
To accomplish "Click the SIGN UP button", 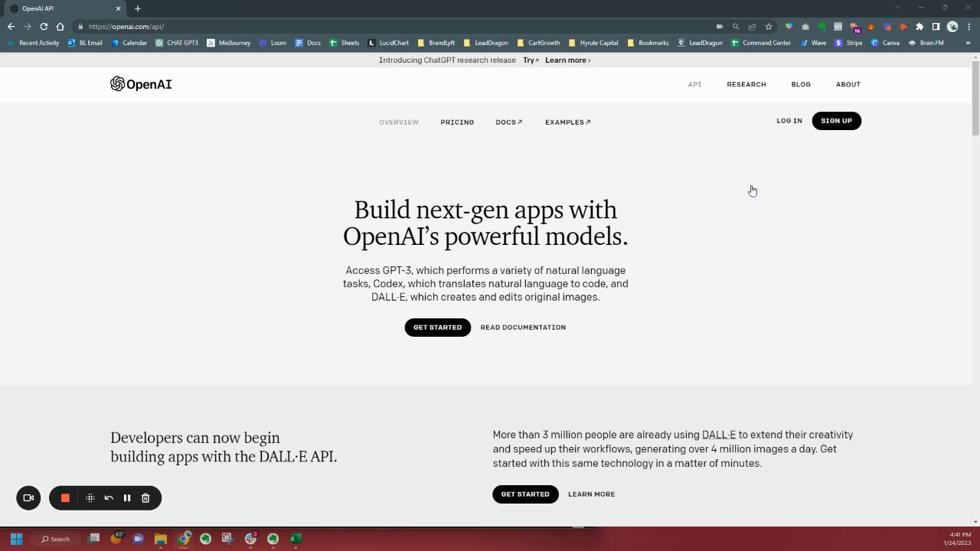I will [x=836, y=121].
